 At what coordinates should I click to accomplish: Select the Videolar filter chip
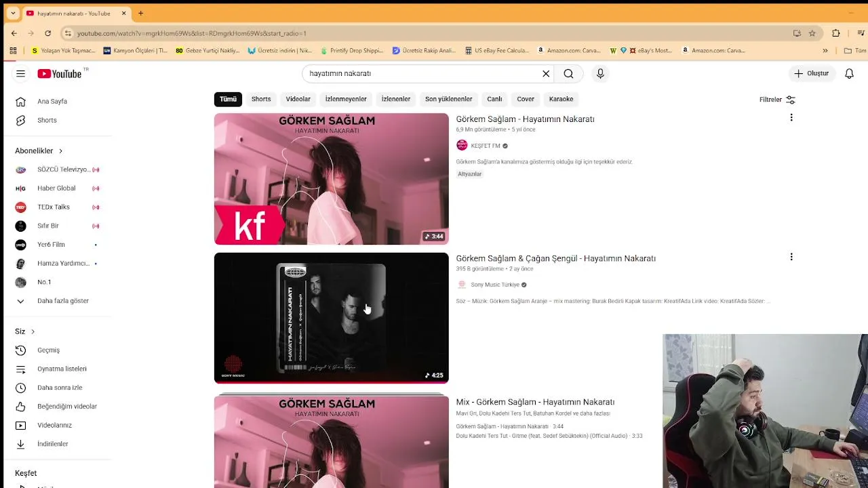tap(298, 99)
